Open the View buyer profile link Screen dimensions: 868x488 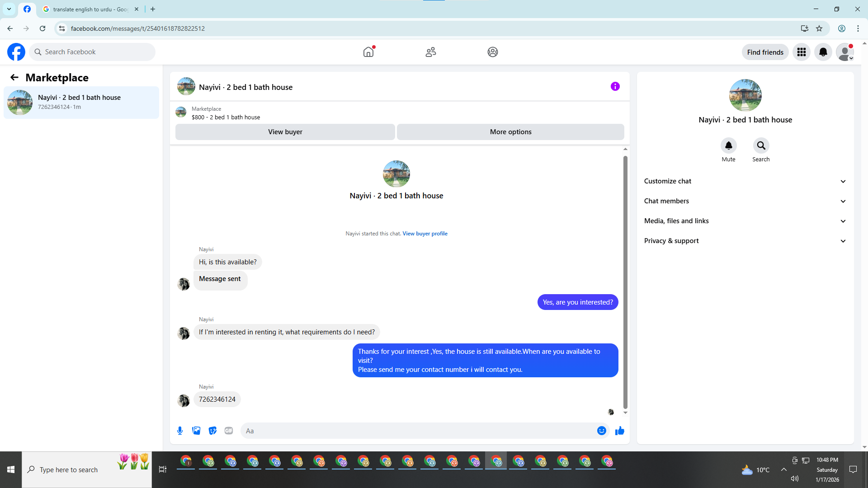(425, 234)
